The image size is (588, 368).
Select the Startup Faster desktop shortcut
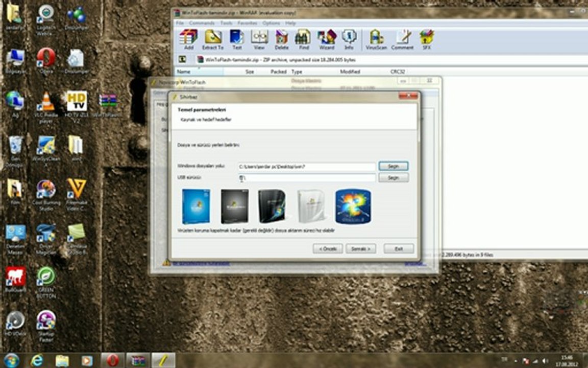pos(46,326)
